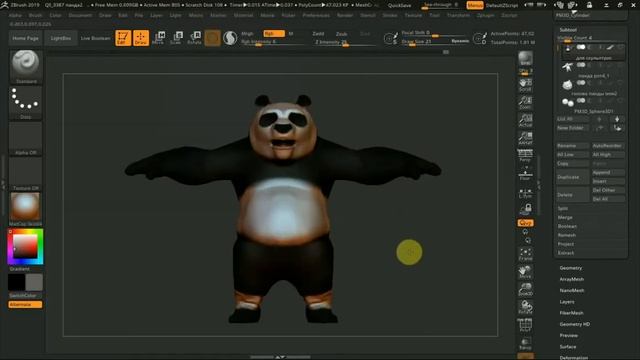Screen dimensions: 640x360
Task: Enable the Rgb channel button
Action: (274, 33)
